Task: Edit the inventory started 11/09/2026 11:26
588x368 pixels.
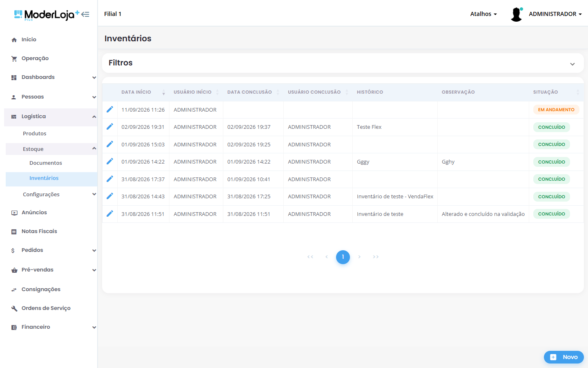Action: click(x=110, y=109)
